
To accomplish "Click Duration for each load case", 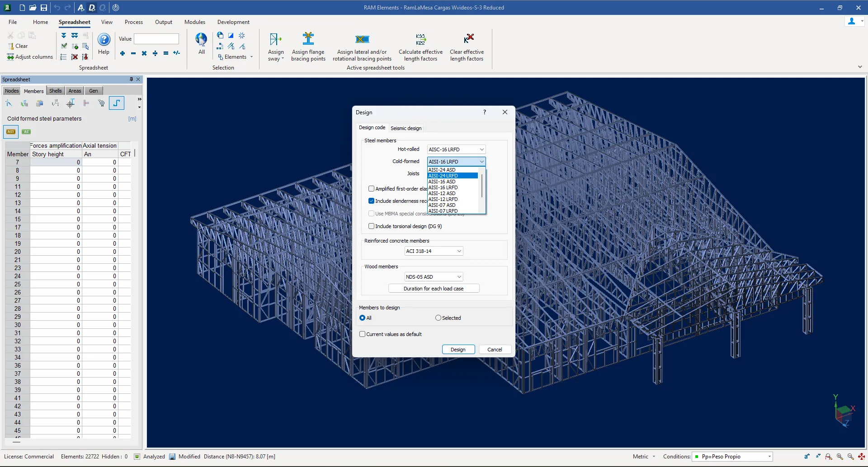I will tap(434, 289).
